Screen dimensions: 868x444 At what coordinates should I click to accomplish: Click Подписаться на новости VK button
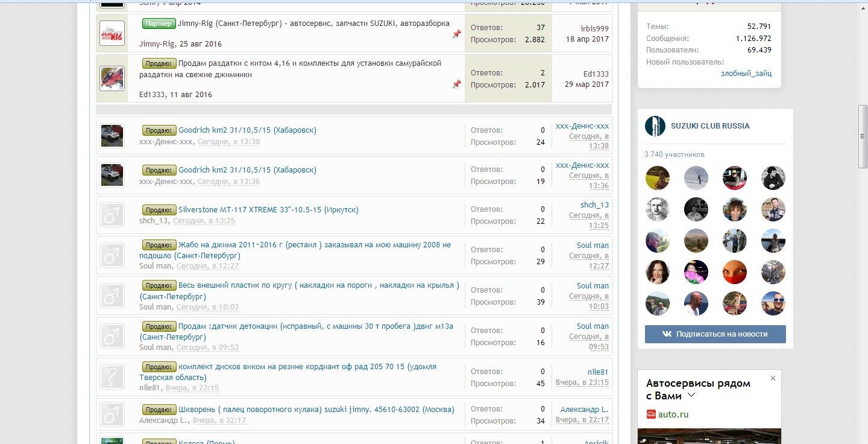click(715, 334)
